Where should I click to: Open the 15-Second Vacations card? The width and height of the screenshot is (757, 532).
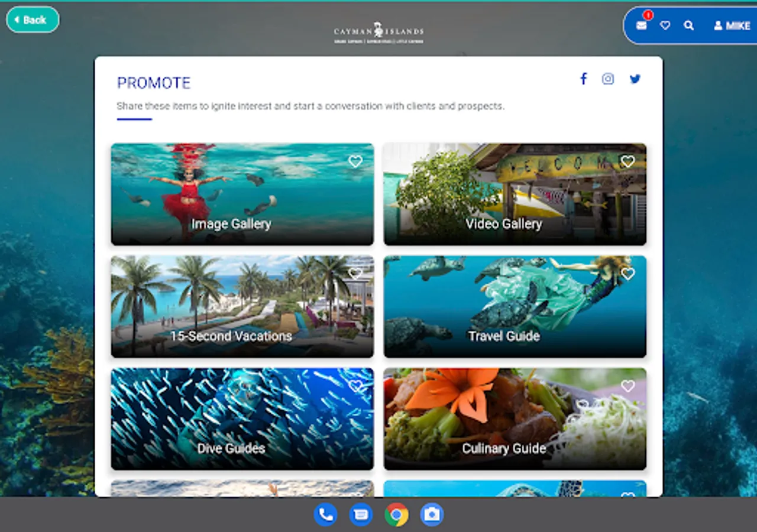point(242,307)
